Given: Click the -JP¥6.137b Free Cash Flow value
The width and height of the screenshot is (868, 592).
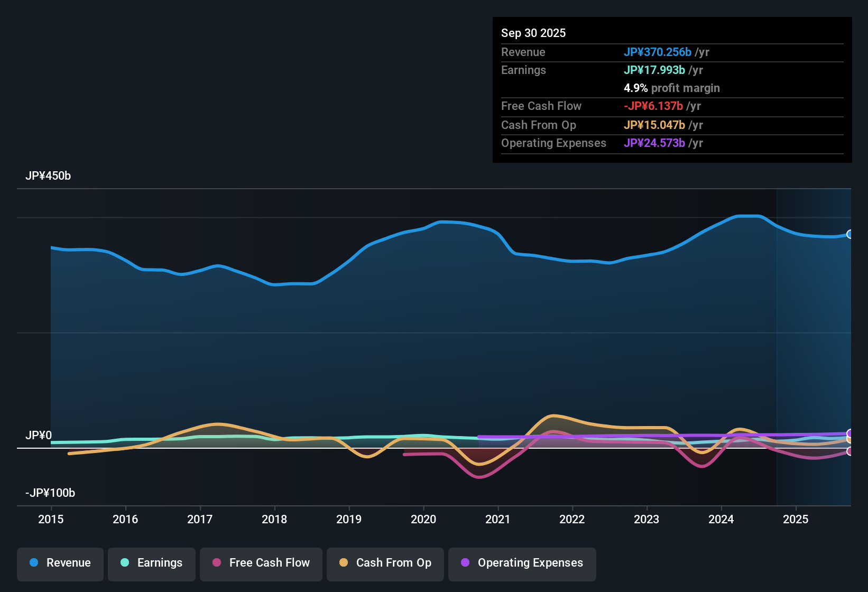Looking at the screenshot, I should click(654, 106).
